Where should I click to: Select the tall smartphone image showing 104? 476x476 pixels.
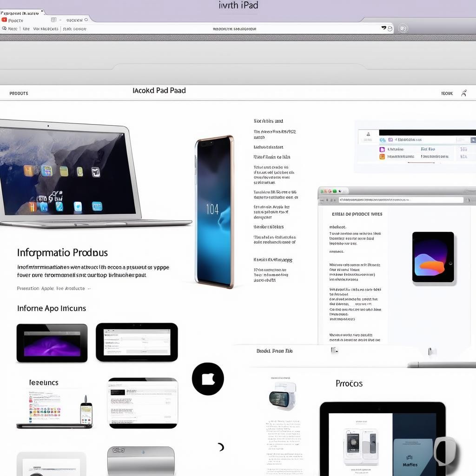[x=214, y=212]
